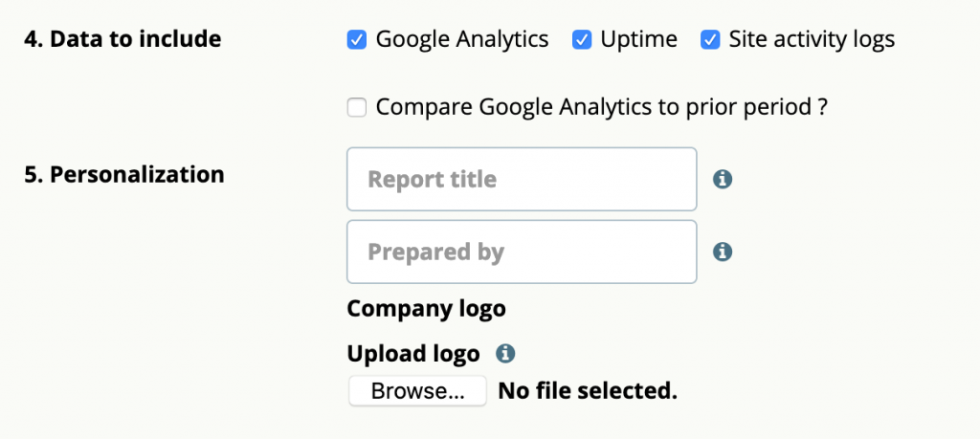This screenshot has width=980, height=439.
Task: Click into the Prepared by field
Action: pos(522,252)
